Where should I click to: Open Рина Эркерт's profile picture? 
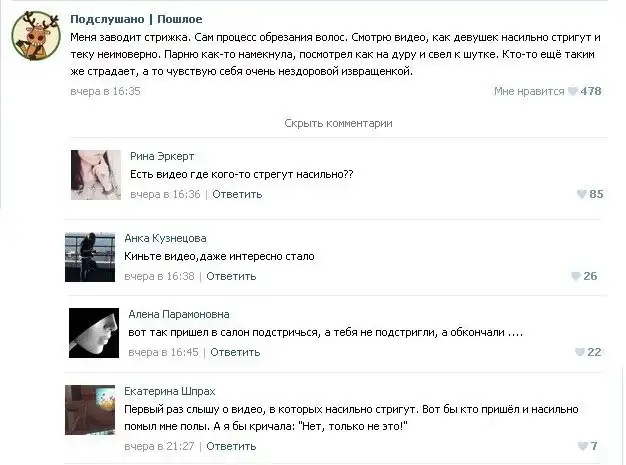coord(96,175)
